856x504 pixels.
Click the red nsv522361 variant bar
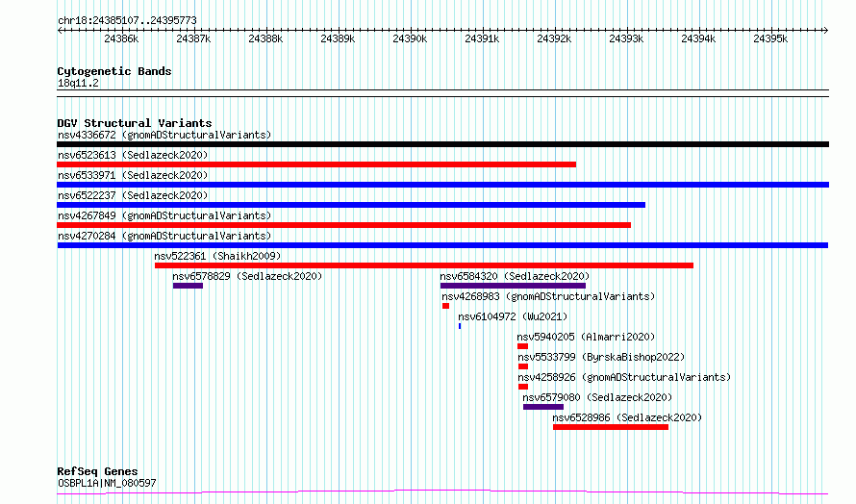tap(424, 265)
